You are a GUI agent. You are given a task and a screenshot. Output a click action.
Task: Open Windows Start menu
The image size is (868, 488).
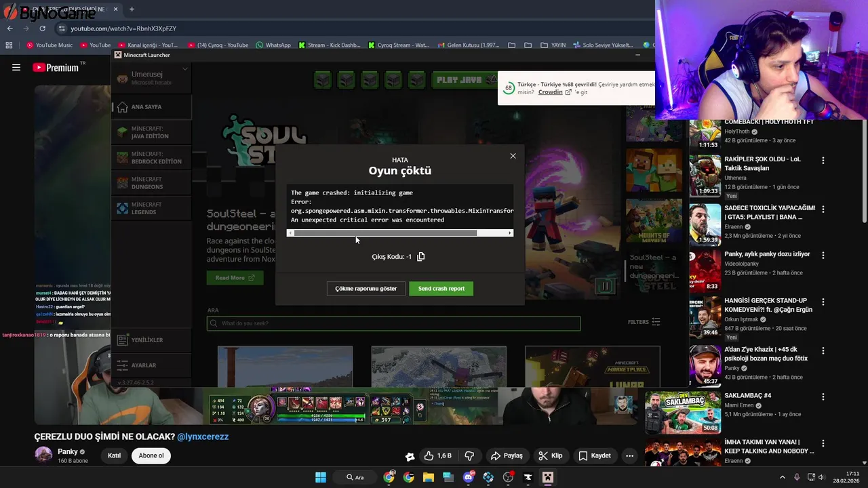(x=321, y=477)
